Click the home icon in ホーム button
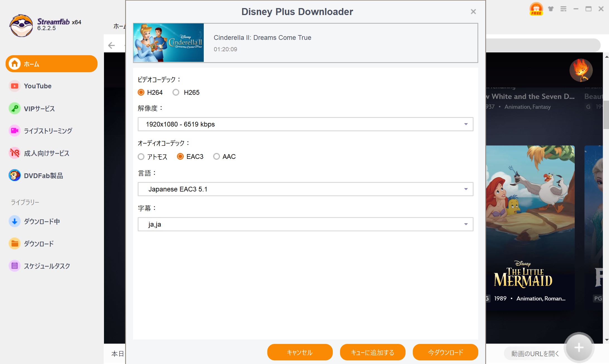Viewport: 609px width, 364px height. [14, 64]
